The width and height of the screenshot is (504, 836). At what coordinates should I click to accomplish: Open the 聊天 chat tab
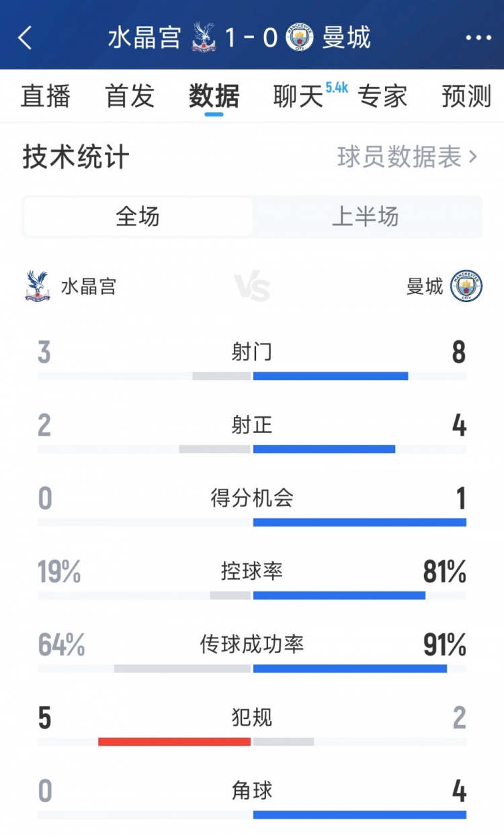(298, 96)
